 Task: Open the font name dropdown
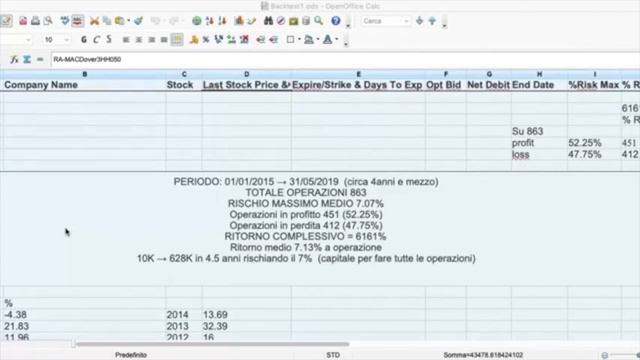[x=28, y=40]
